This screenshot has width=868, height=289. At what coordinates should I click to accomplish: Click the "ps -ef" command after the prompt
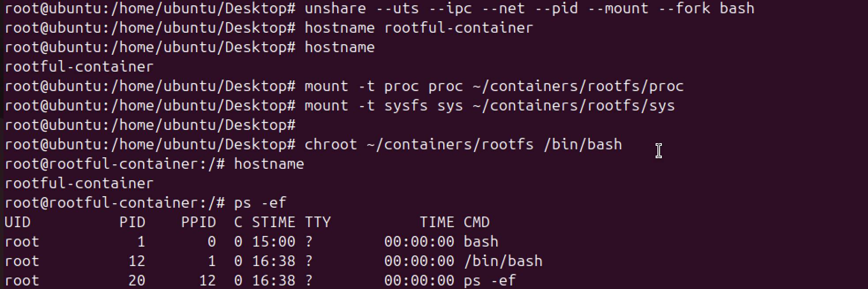click(260, 203)
